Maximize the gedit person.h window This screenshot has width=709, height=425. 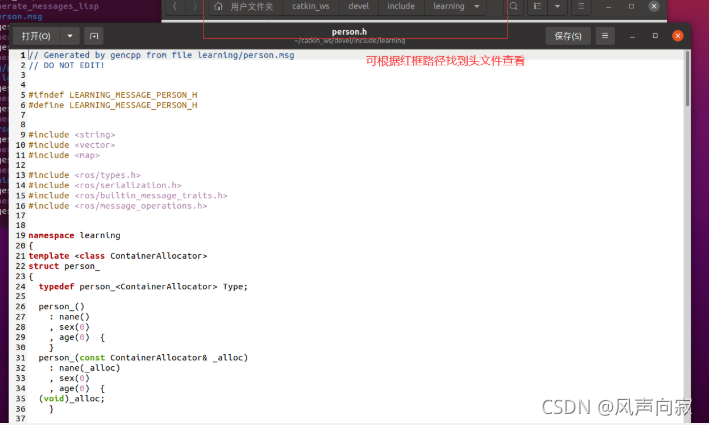tap(655, 36)
